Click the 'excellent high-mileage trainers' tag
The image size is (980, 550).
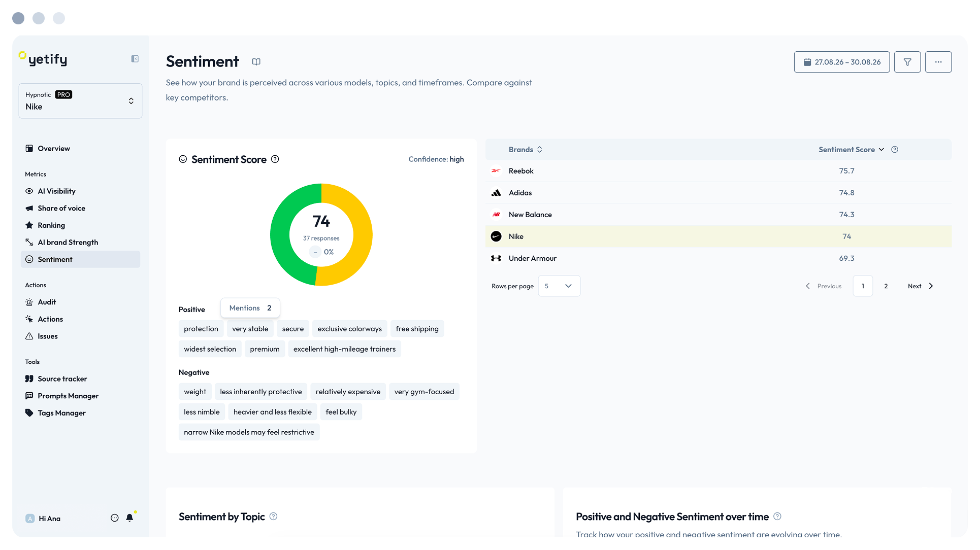345,349
